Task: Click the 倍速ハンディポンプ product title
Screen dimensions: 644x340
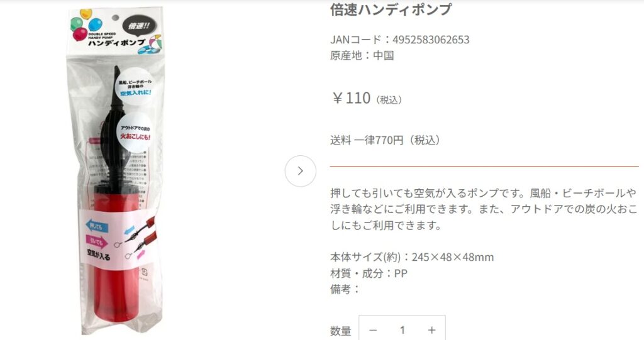Action: [x=391, y=9]
